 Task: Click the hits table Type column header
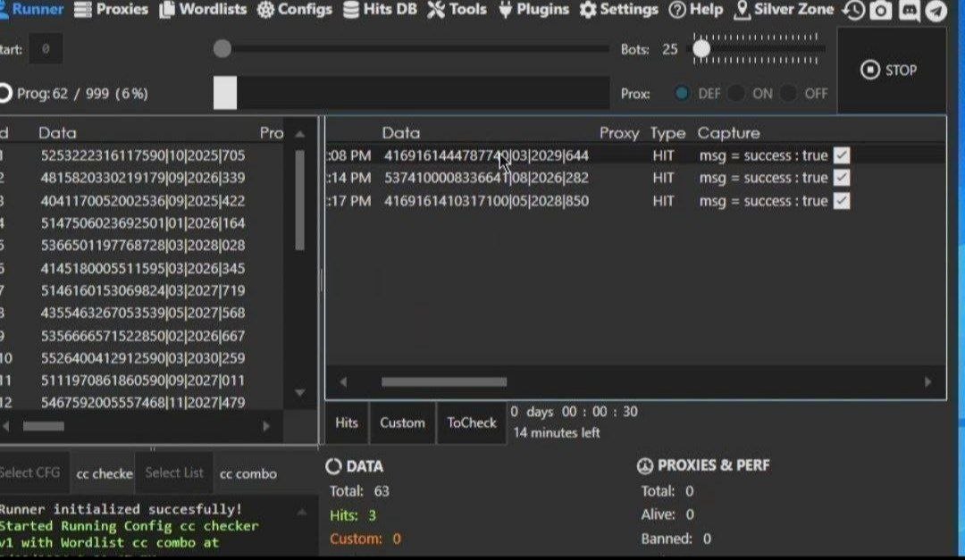coord(667,133)
